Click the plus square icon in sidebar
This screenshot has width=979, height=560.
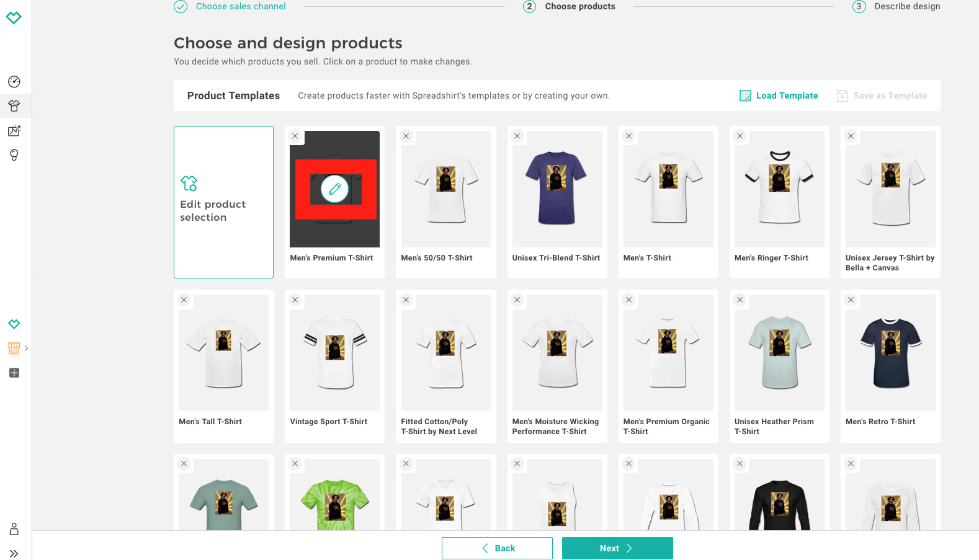click(14, 373)
